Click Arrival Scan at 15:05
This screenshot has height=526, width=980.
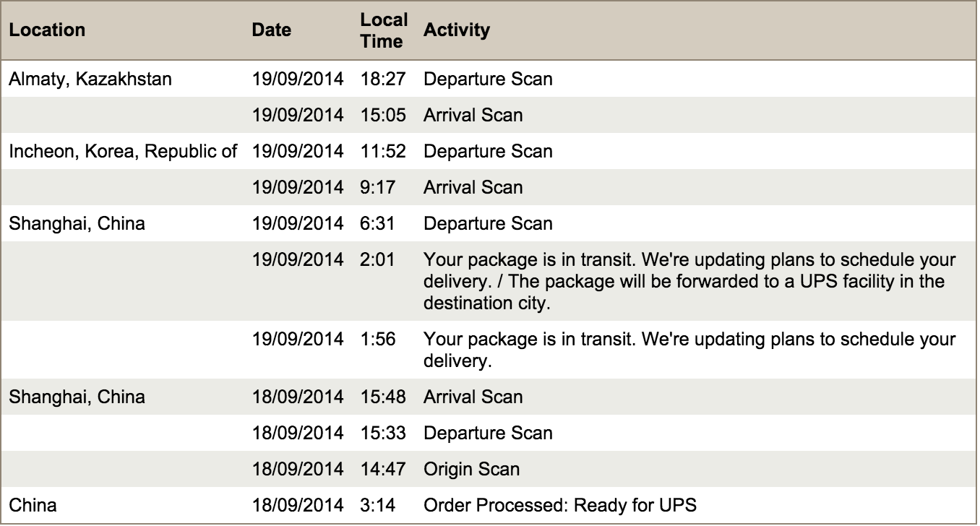coord(473,115)
